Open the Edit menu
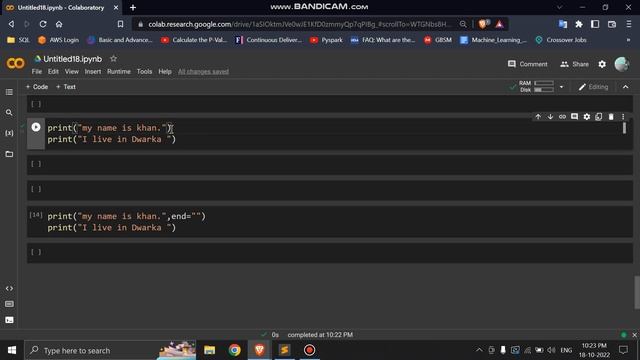Image resolution: width=640 pixels, height=360 pixels. [53, 71]
